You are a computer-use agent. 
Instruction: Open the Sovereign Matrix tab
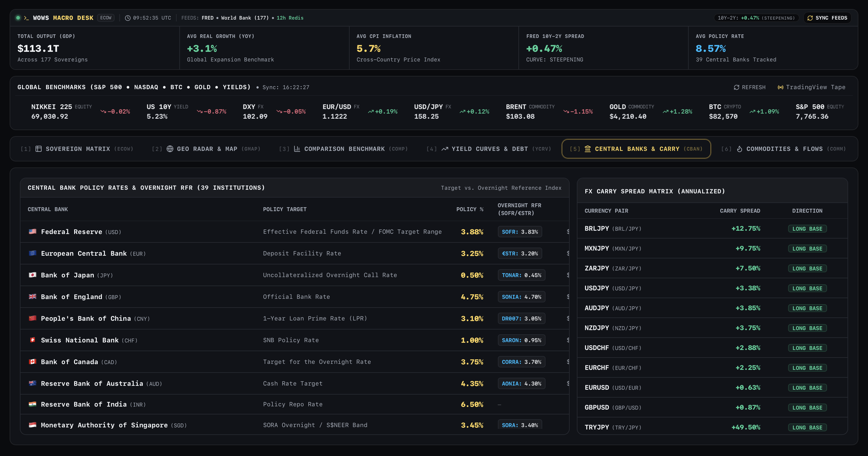click(x=77, y=149)
